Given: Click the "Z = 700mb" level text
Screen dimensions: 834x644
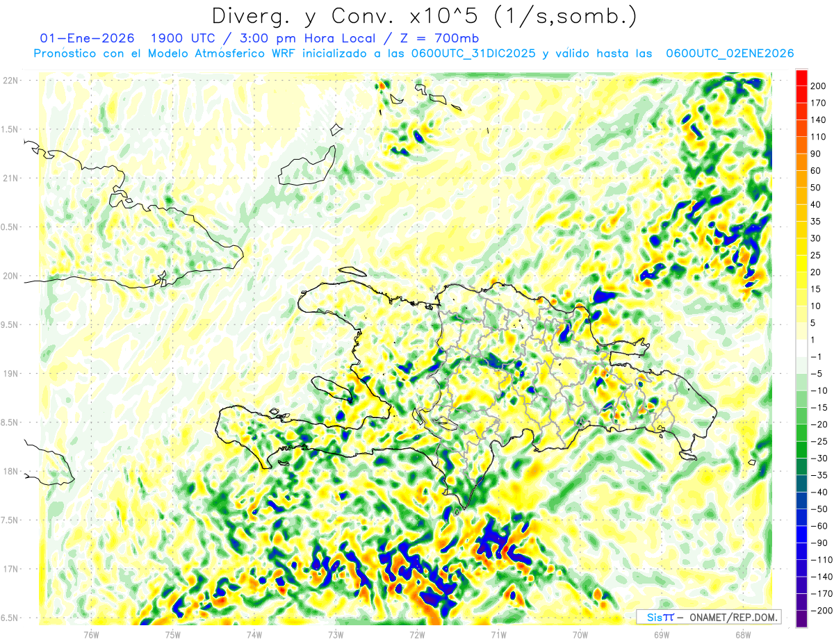Looking at the screenshot, I should tap(439, 38).
